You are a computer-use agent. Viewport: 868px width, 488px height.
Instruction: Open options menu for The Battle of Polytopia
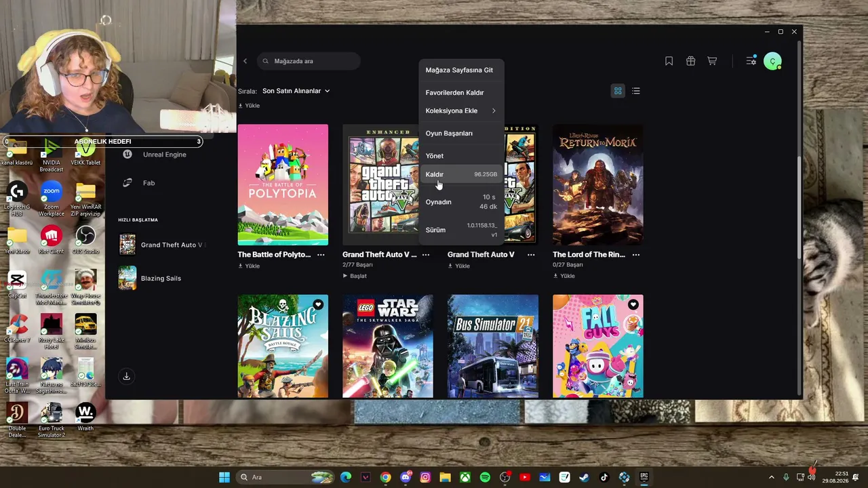[x=321, y=255]
